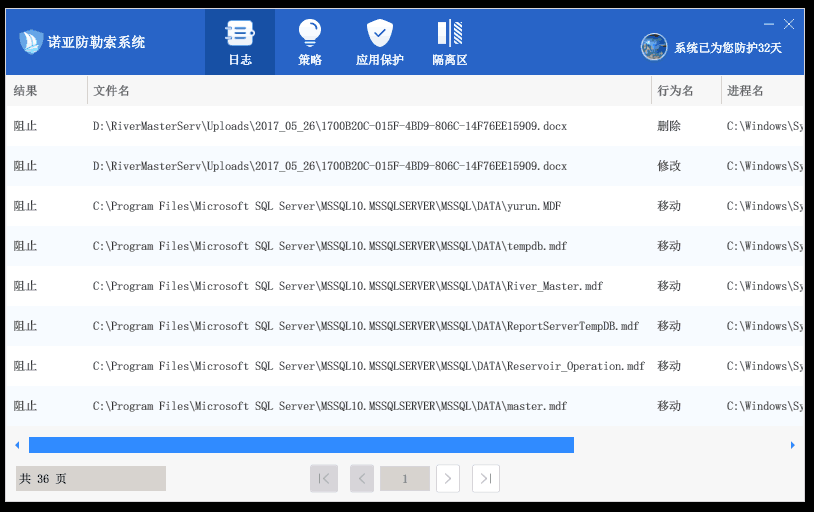Select the docx row with 修改 action
The width and height of the screenshot is (814, 512).
pyautogui.click(x=405, y=166)
